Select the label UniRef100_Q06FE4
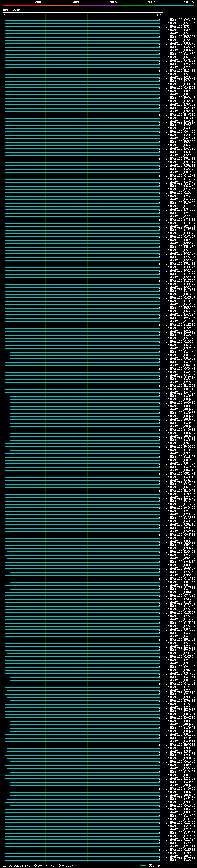The image size is (197, 868). 180,196
